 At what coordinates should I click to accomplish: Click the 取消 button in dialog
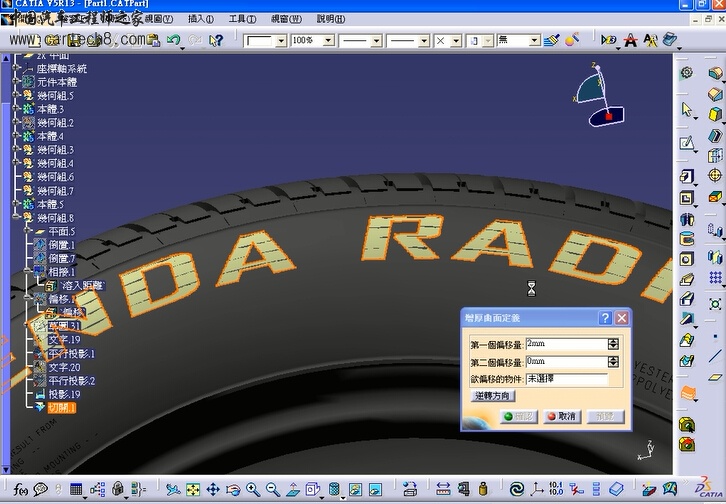(x=562, y=417)
